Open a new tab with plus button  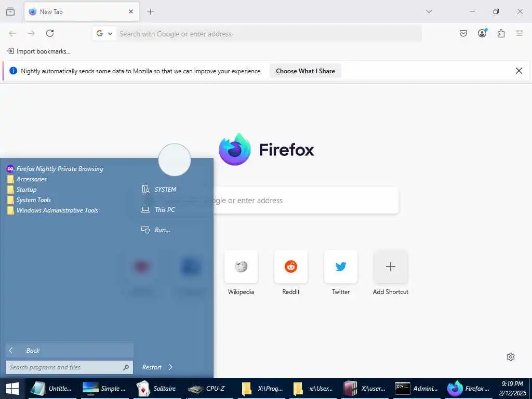coord(151,12)
